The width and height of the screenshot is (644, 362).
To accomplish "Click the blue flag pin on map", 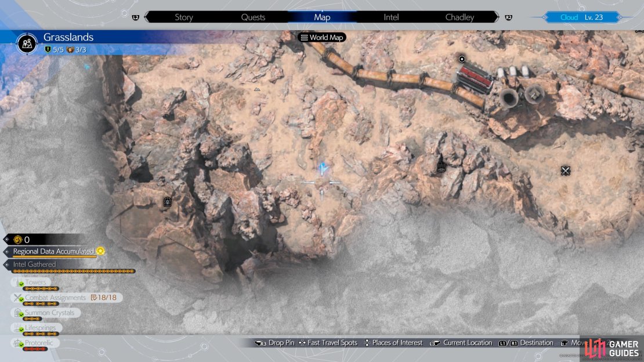I will 323,168.
